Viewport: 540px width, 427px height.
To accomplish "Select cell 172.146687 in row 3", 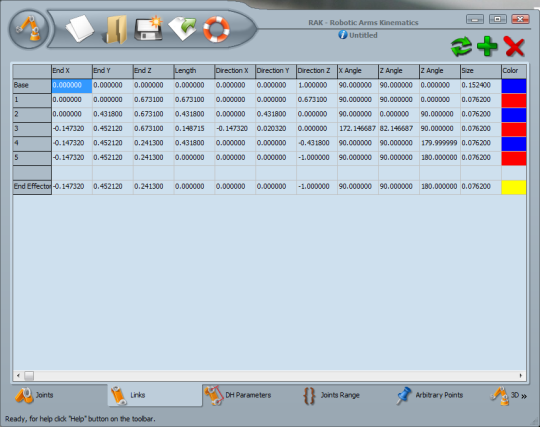I will click(358, 129).
